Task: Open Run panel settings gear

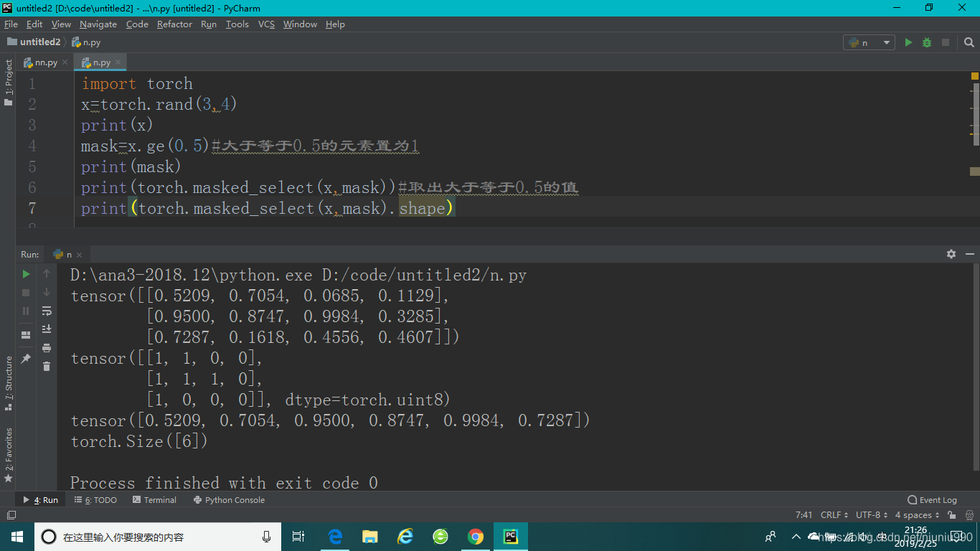Action: click(x=951, y=254)
